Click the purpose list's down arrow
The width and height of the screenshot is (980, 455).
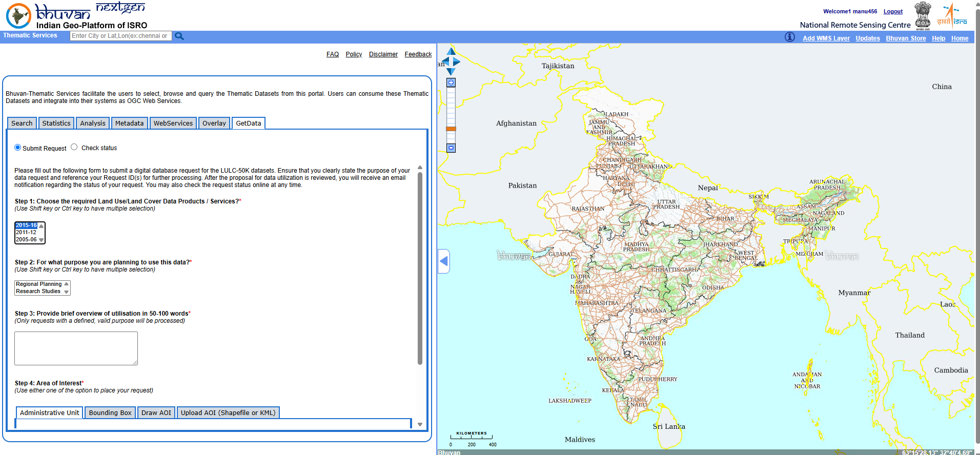pyautogui.click(x=67, y=292)
